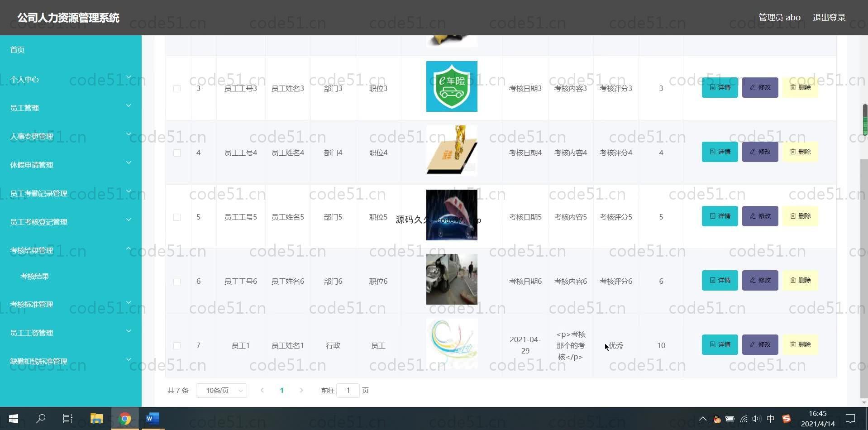Go to the next page arrow

[301, 390]
